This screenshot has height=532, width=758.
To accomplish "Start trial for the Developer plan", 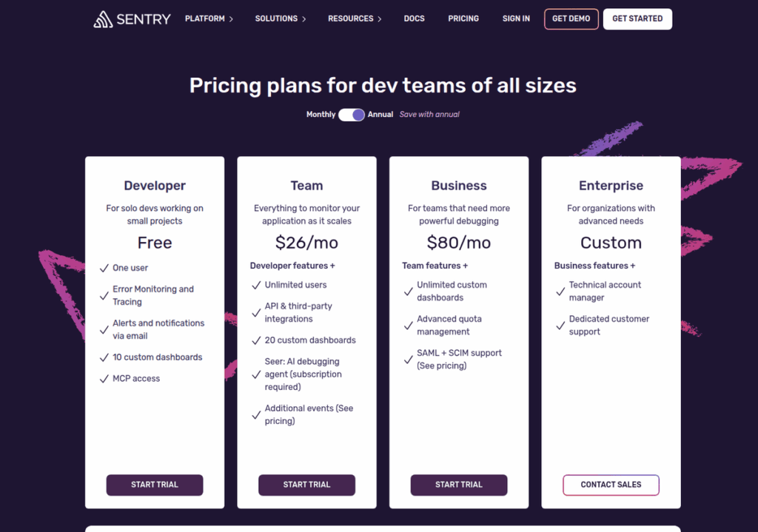I will click(155, 485).
